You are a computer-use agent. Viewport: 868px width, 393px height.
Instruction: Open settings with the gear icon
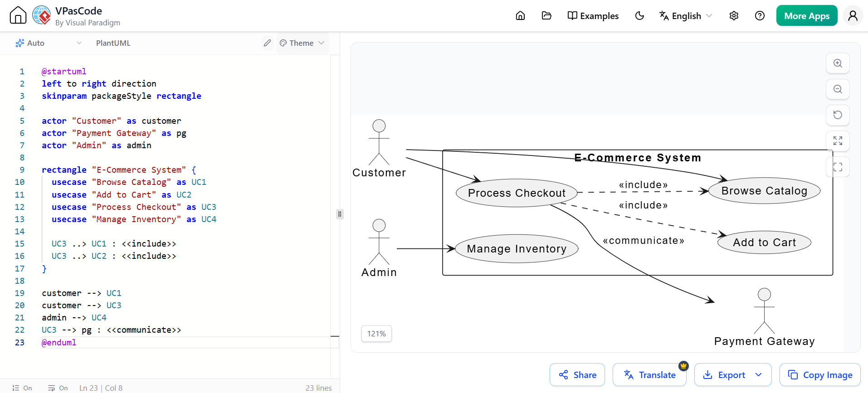(734, 16)
